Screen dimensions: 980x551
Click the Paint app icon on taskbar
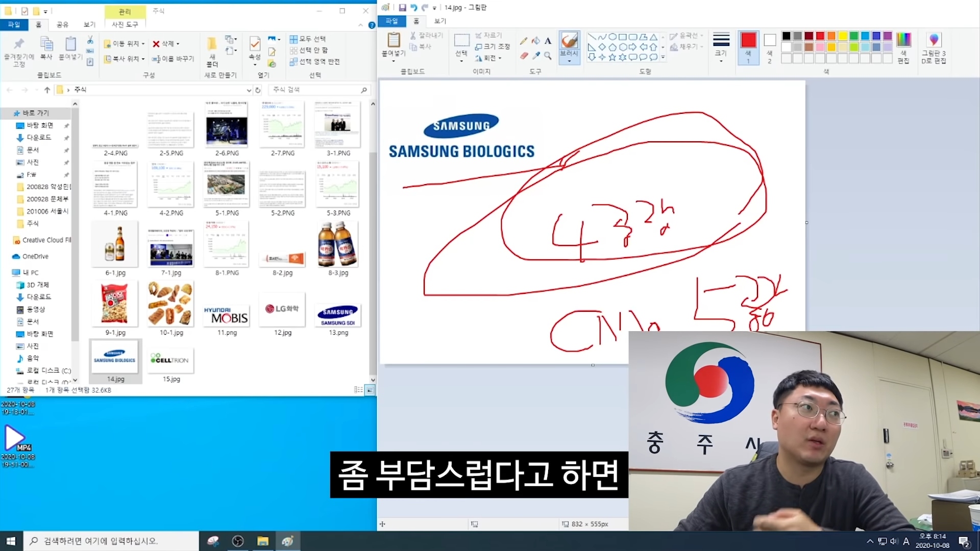pyautogui.click(x=288, y=541)
